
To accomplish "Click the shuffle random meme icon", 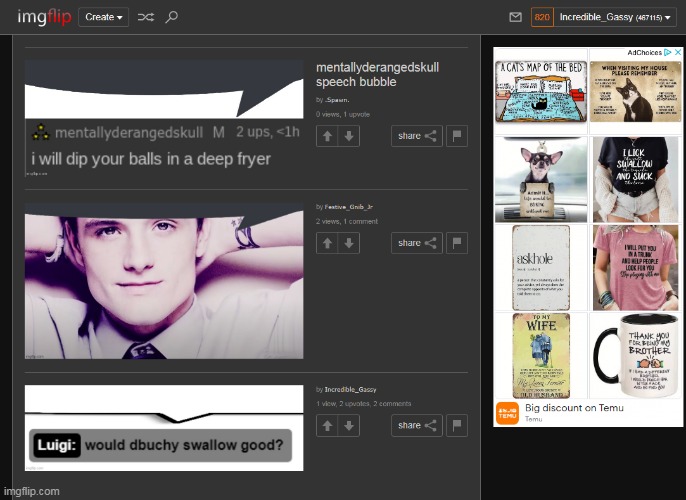I will pos(145,17).
